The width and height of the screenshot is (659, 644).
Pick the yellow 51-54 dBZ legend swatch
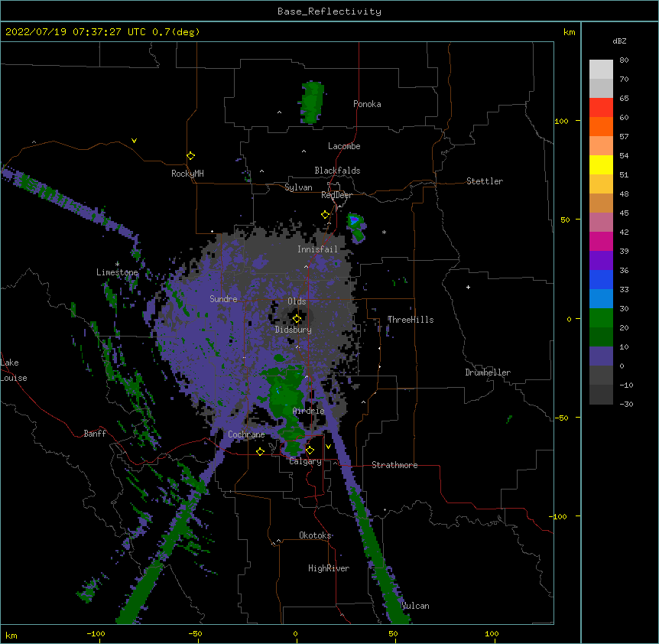coord(601,164)
